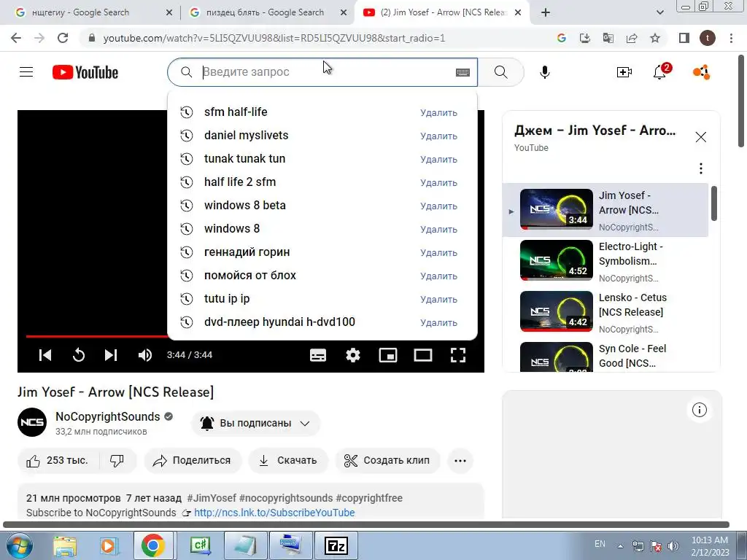Play Electro-Light - Symbolism from the playlist
Image resolution: width=747 pixels, height=560 pixels.
pyautogui.click(x=605, y=261)
